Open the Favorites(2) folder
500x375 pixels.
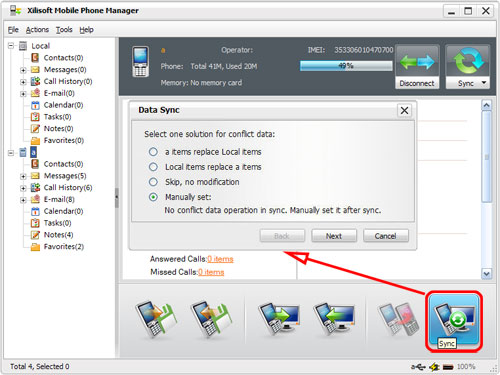[x=64, y=247]
